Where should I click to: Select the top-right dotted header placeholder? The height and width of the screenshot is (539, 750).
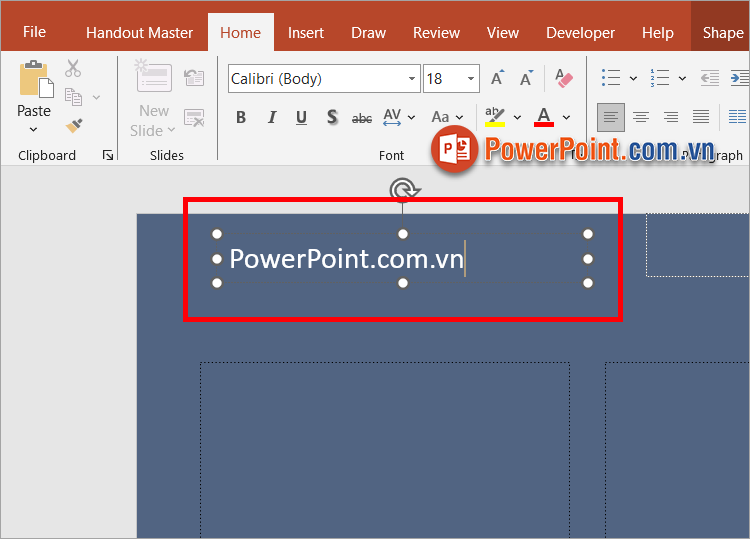point(697,245)
